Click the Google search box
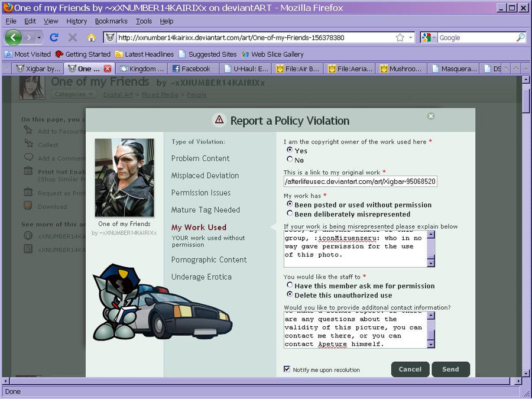Image resolution: width=532 pixels, height=399 pixels. 476,37
